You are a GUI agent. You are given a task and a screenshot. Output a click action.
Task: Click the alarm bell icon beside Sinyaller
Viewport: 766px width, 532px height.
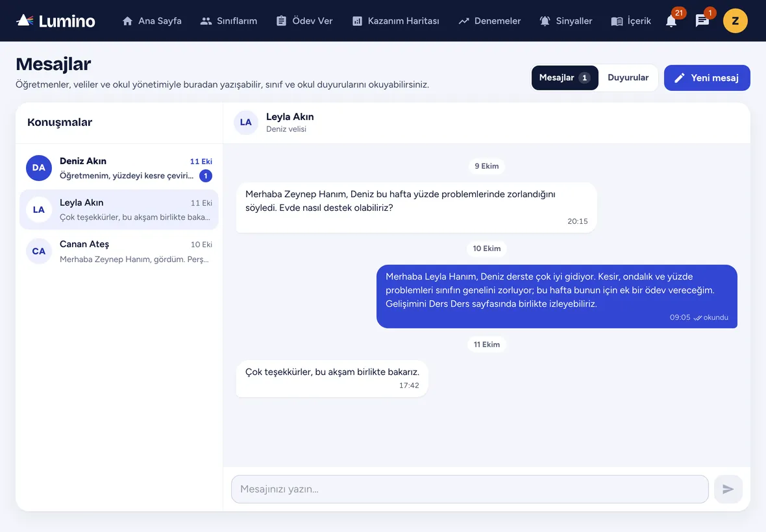[x=545, y=21]
